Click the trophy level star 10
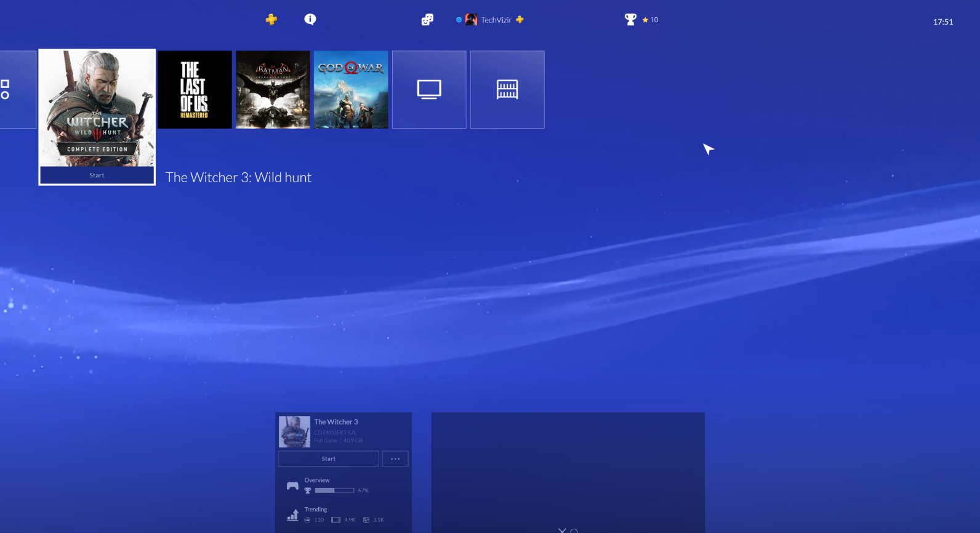Screen dimensions: 980x533 [650, 20]
